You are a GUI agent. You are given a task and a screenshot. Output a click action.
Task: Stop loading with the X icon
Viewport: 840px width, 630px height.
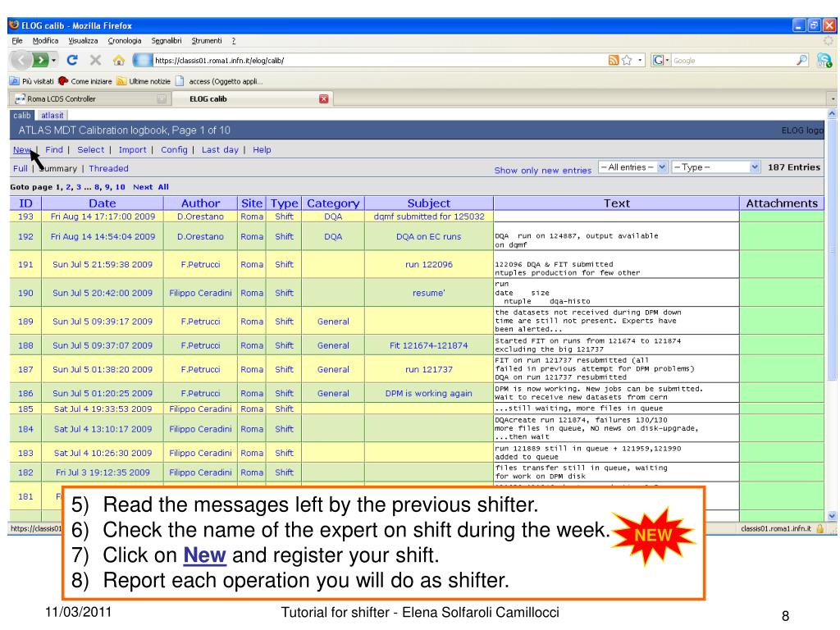95,60
